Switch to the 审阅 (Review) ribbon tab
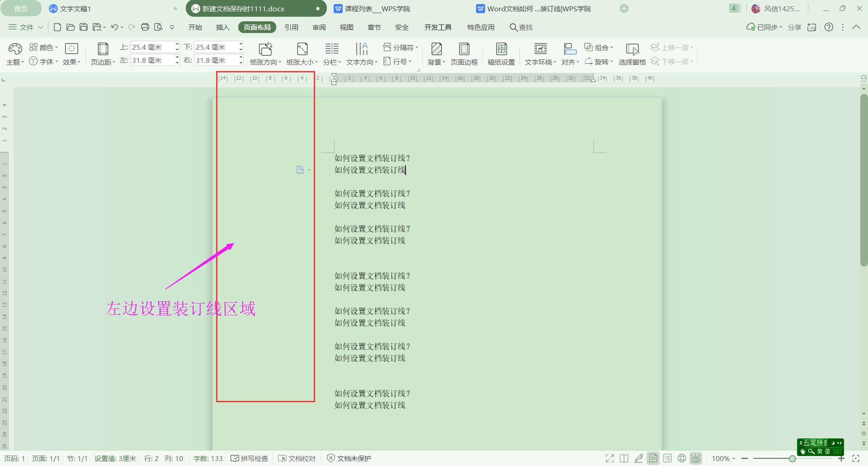Screen dimensions: 868x466 click(319, 27)
